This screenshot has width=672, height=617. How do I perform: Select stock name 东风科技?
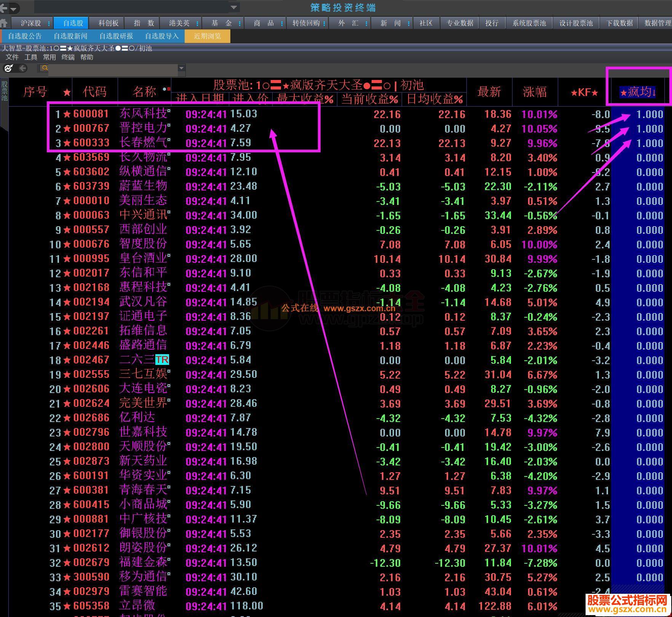coord(143,113)
